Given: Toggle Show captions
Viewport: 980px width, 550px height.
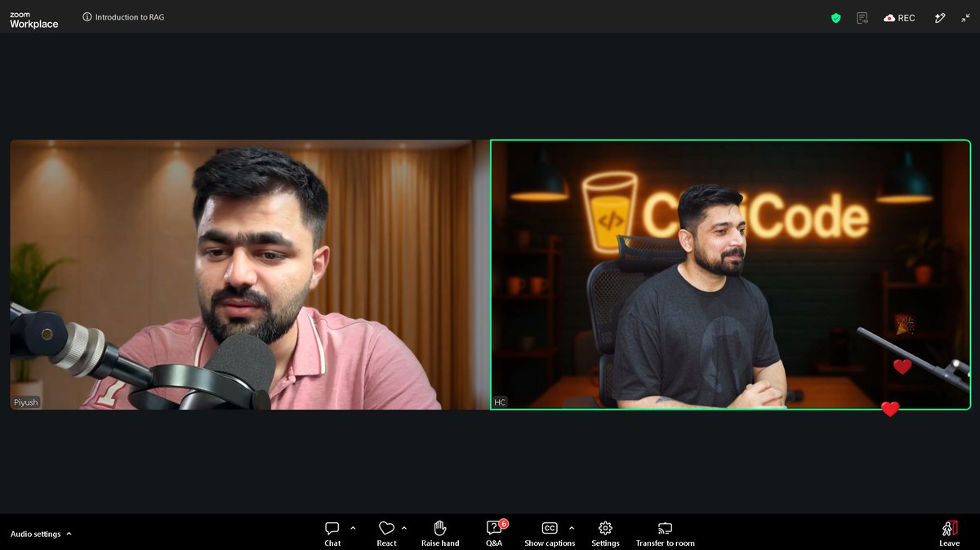Looking at the screenshot, I should pyautogui.click(x=550, y=534).
